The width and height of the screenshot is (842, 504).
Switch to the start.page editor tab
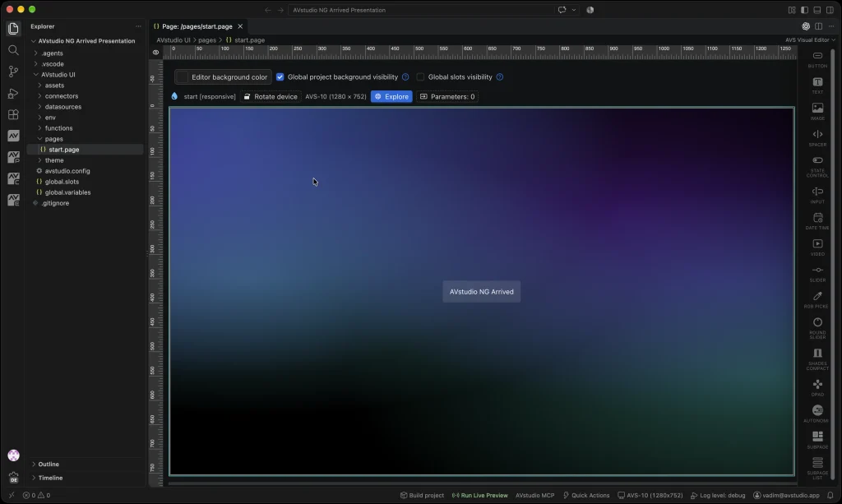pos(197,26)
